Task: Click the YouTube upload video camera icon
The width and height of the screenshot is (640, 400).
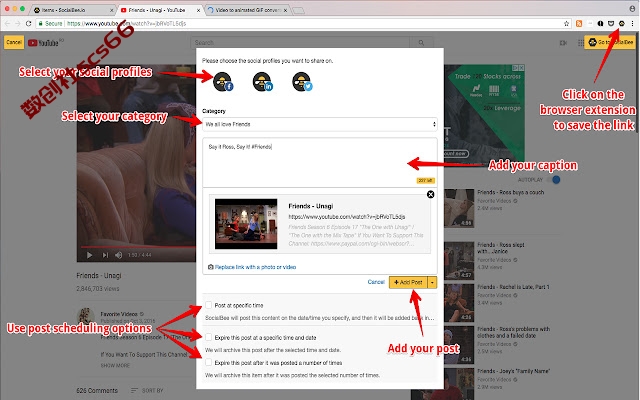Action: [x=563, y=42]
